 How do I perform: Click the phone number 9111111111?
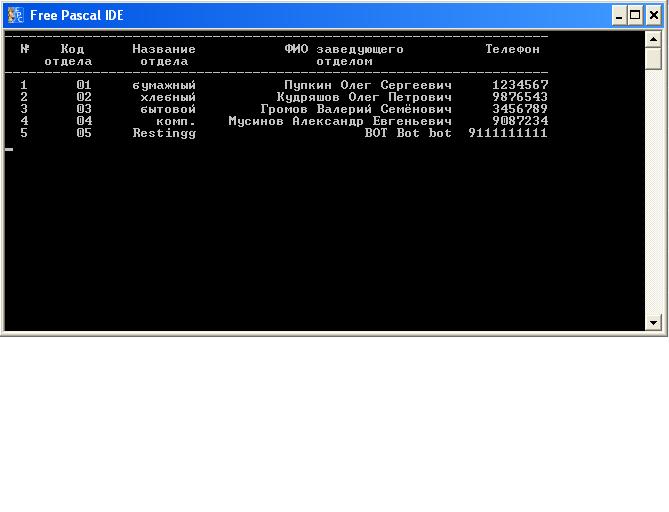coord(508,133)
